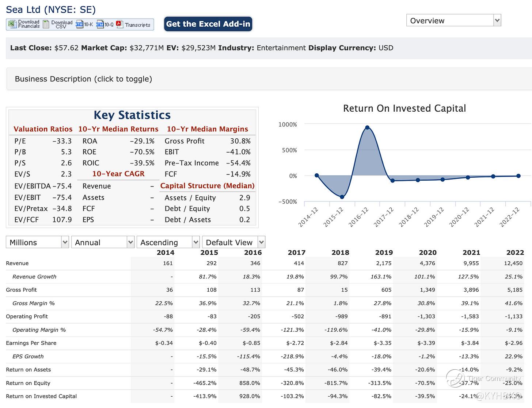Click the 2016-12 data point on ROIC chart
Viewport: 532px width, 408px height.
(367, 127)
